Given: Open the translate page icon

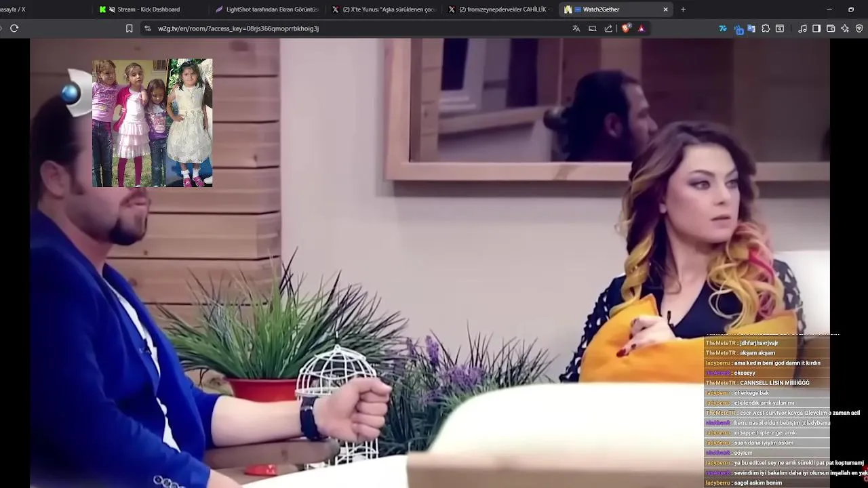Looking at the screenshot, I should (576, 28).
